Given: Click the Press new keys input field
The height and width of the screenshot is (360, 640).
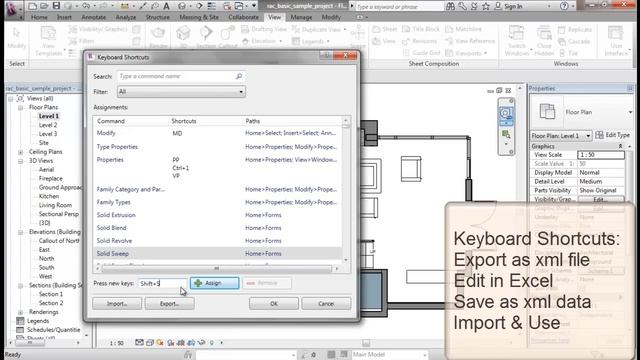Looking at the screenshot, I should (x=162, y=283).
